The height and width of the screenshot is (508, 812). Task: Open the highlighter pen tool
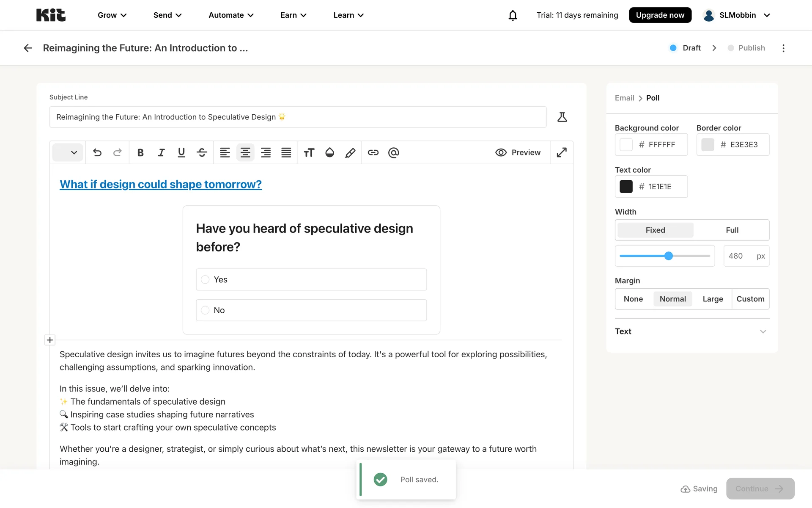(x=350, y=152)
